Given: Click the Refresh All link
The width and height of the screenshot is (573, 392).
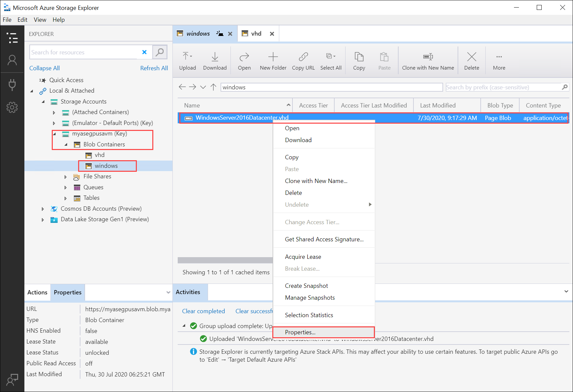Looking at the screenshot, I should 154,68.
